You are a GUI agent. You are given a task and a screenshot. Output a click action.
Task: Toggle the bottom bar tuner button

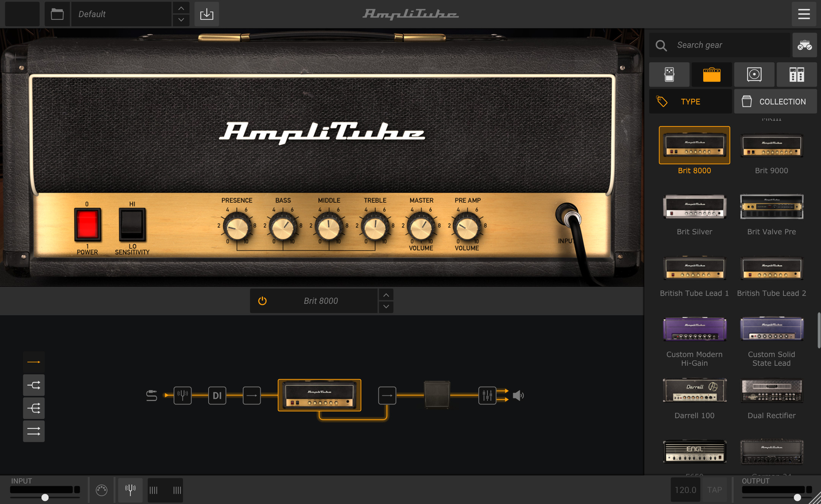130,490
